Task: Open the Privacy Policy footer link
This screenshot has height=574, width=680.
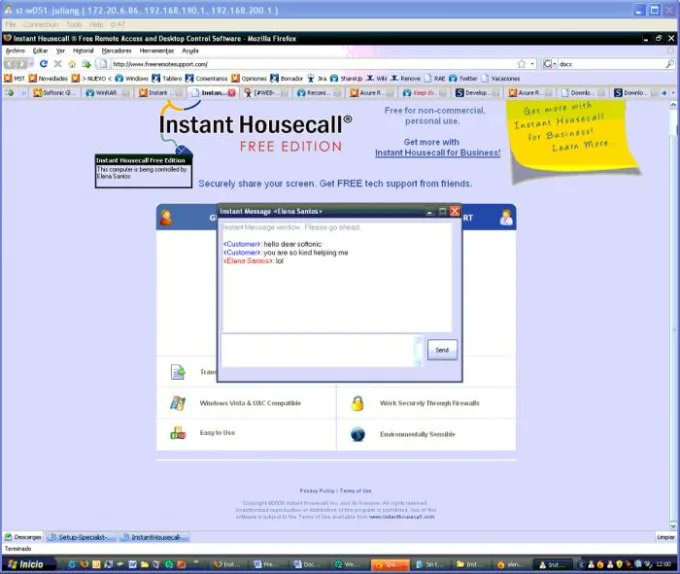Action: (x=317, y=491)
